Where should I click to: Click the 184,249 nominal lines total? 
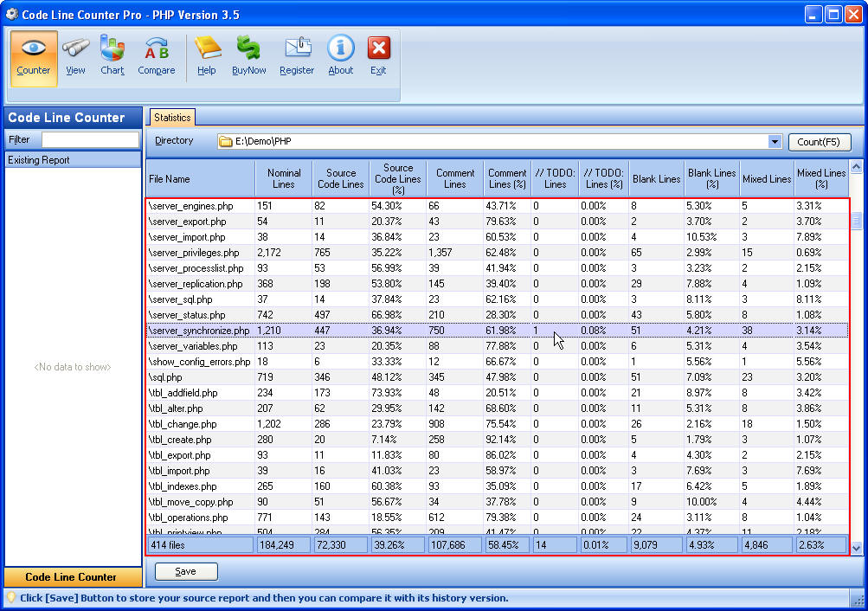coord(284,545)
